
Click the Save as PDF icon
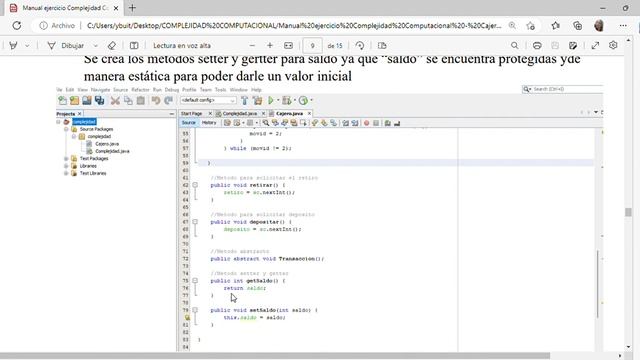click(573, 45)
